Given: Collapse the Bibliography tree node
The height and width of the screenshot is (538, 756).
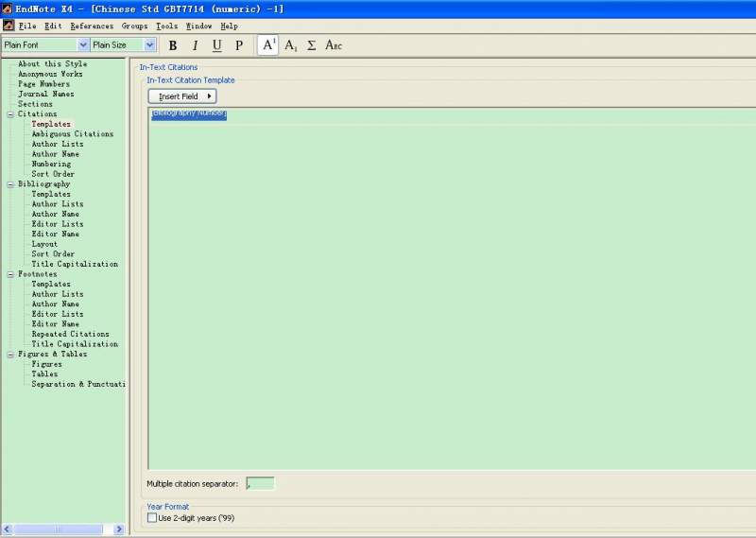Looking at the screenshot, I should pyautogui.click(x=10, y=184).
